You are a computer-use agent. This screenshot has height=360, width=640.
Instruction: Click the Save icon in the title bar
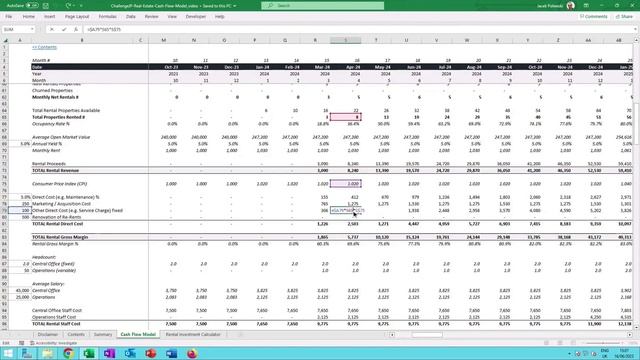coord(46,6)
